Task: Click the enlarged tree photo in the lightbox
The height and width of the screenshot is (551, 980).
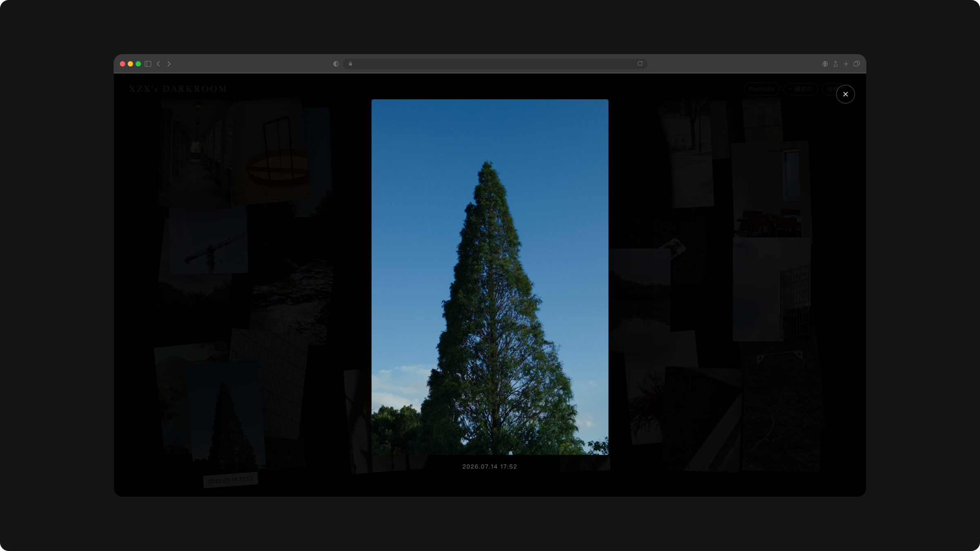Action: coord(490,277)
